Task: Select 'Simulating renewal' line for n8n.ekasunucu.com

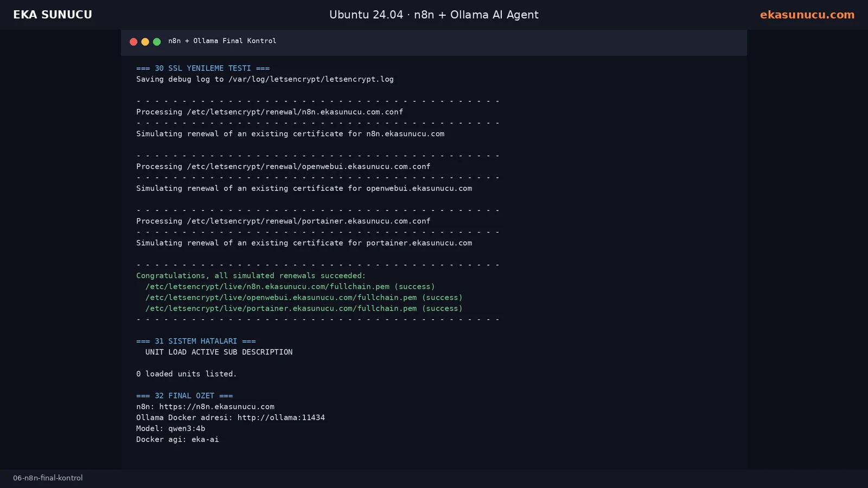Action: pos(290,134)
